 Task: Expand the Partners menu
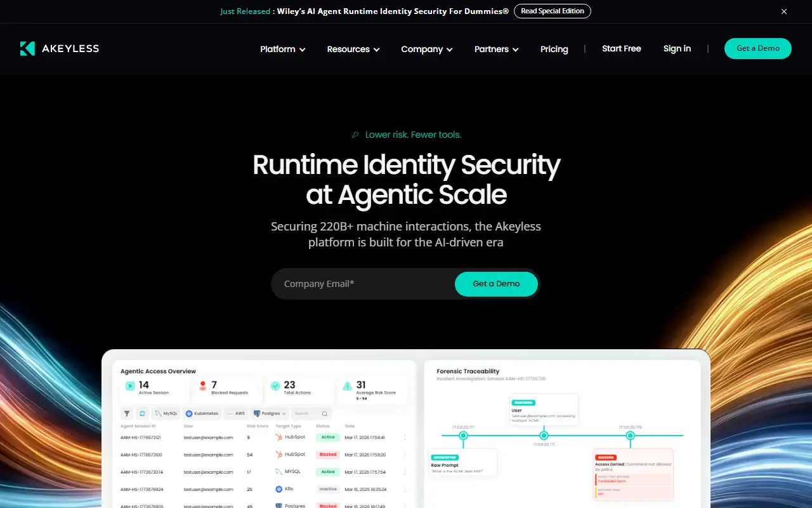(x=497, y=49)
